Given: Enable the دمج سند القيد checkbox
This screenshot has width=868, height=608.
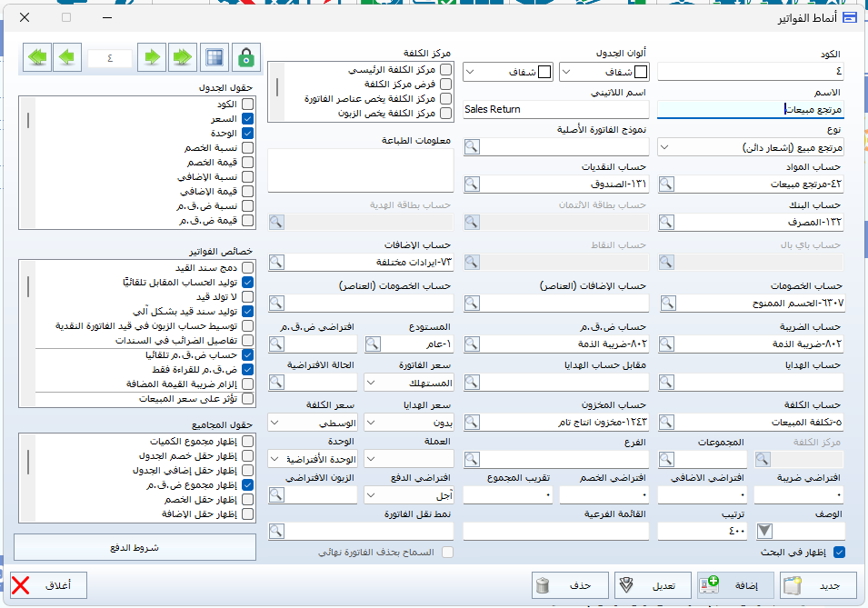Looking at the screenshot, I should point(247,267).
